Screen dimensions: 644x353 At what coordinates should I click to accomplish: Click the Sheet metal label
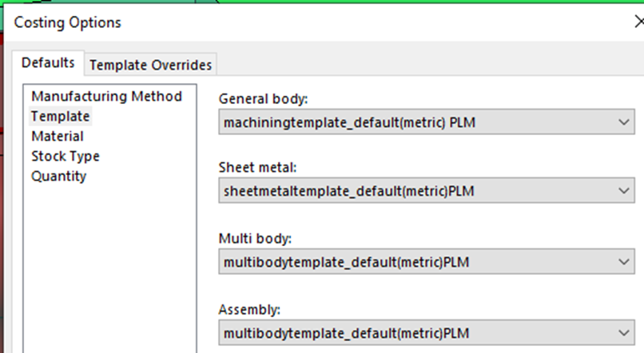point(257,168)
